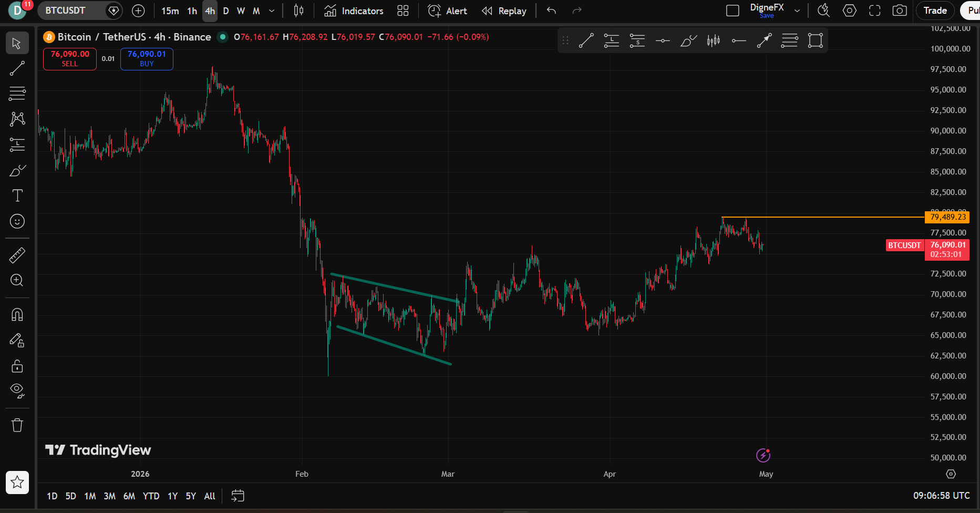Switch to the 15m interval

170,11
